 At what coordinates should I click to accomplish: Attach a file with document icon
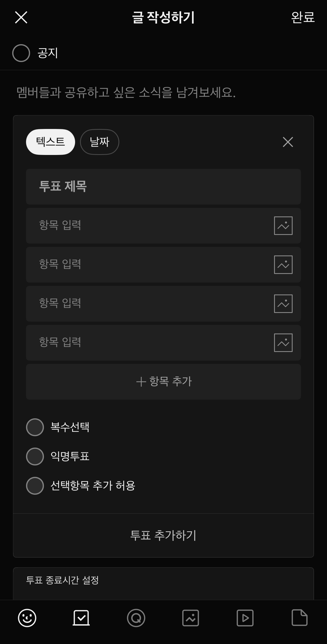pos(300,618)
